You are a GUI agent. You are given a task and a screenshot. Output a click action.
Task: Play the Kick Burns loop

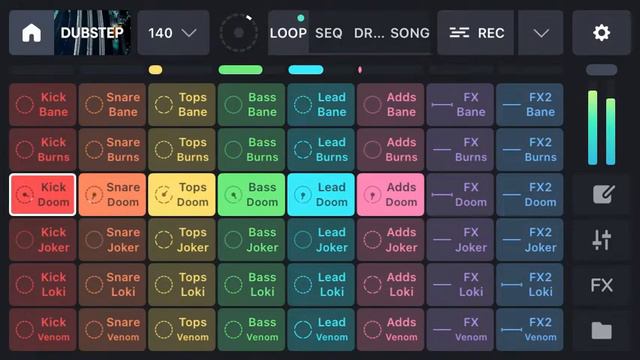click(x=43, y=149)
